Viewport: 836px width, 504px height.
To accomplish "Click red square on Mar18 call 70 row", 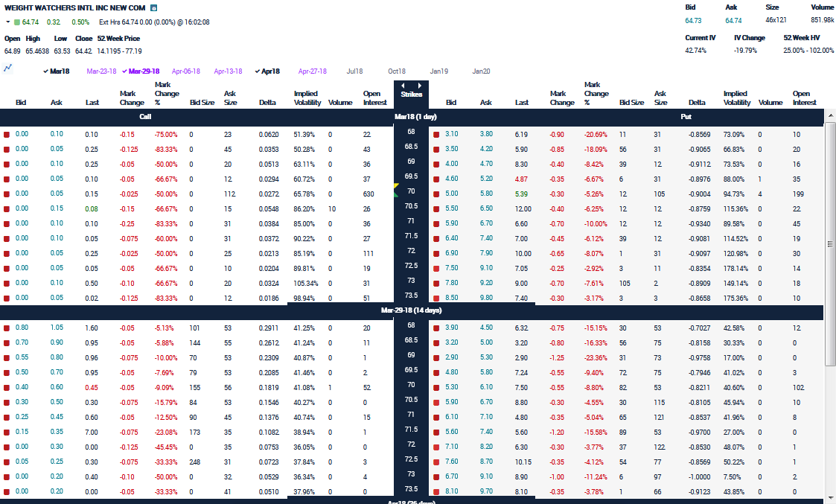I will point(7,194).
